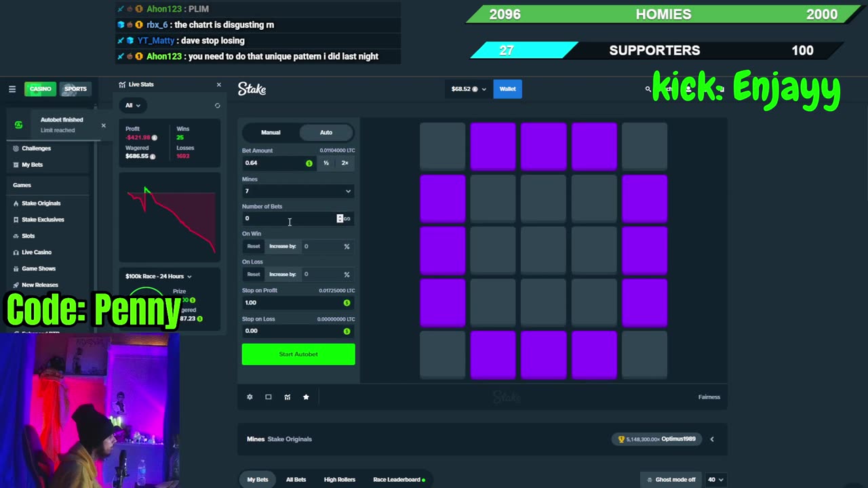The height and width of the screenshot is (488, 868).
Task: Adjust the Number of Bets stepper arrows
Action: [x=340, y=218]
